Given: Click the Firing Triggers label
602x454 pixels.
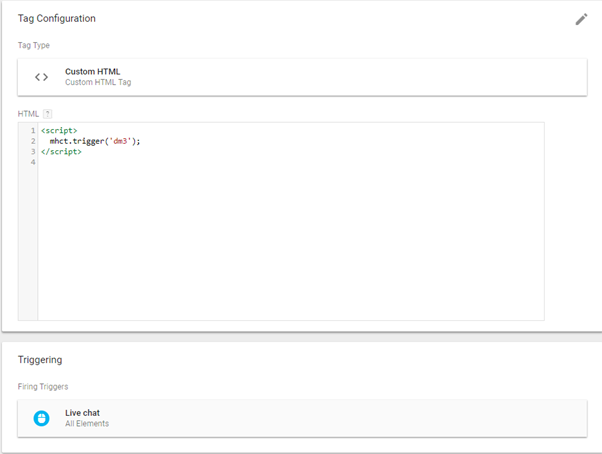Looking at the screenshot, I should [43, 386].
